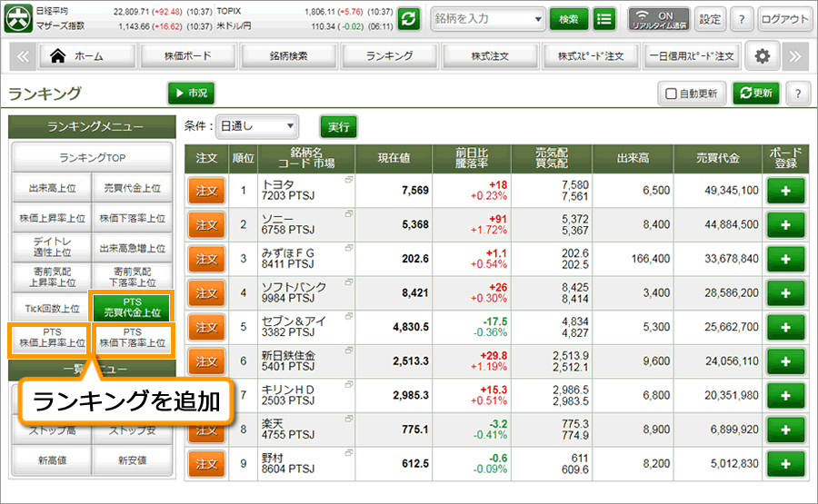This screenshot has width=818, height=504.
Task: Select 売買代金上位 ranking
Action: point(133,188)
